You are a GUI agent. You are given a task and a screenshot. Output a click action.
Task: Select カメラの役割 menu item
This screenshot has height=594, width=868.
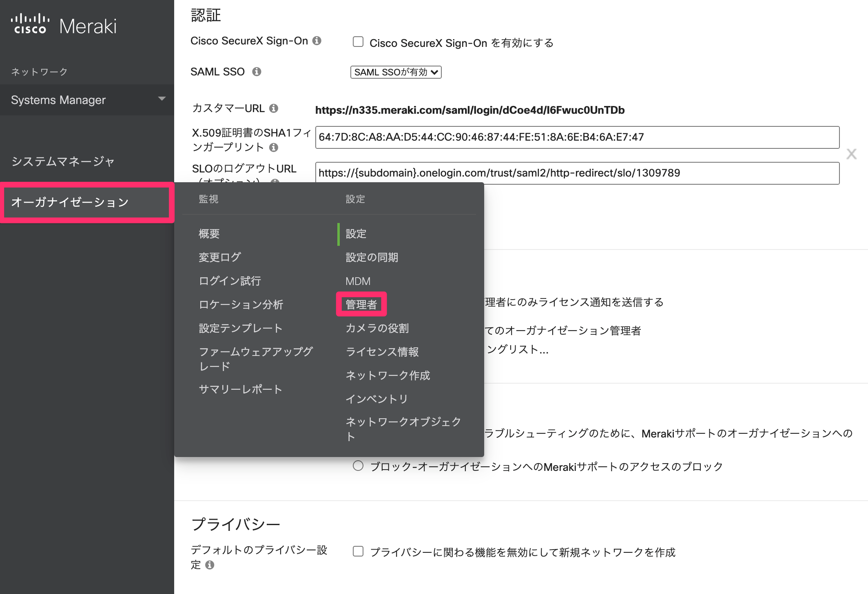click(x=377, y=328)
